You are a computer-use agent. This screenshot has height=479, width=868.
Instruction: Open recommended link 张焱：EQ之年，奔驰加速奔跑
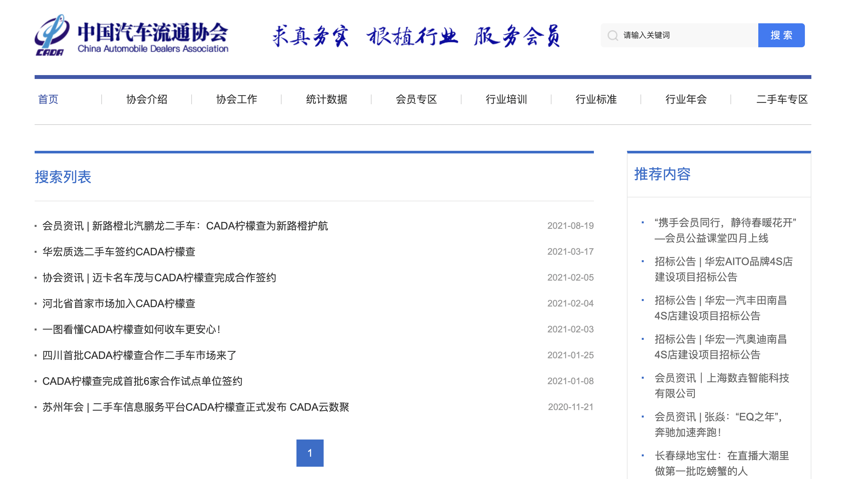coord(718,424)
